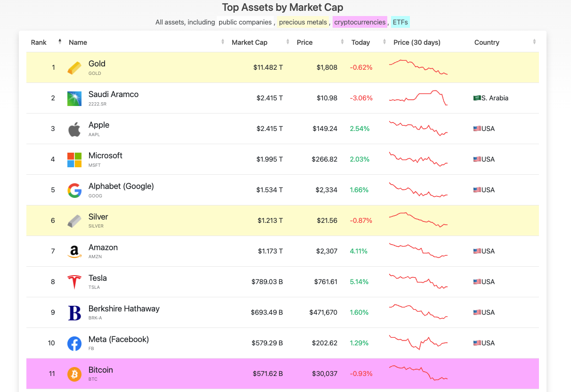Click the Apple logo icon
This screenshot has height=392, width=571.
74,129
